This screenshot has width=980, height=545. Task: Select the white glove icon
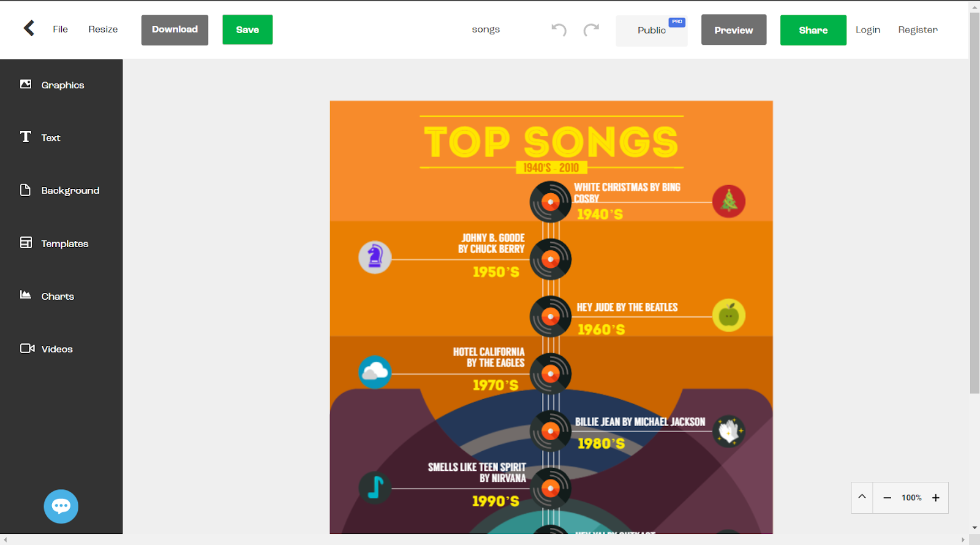click(729, 431)
